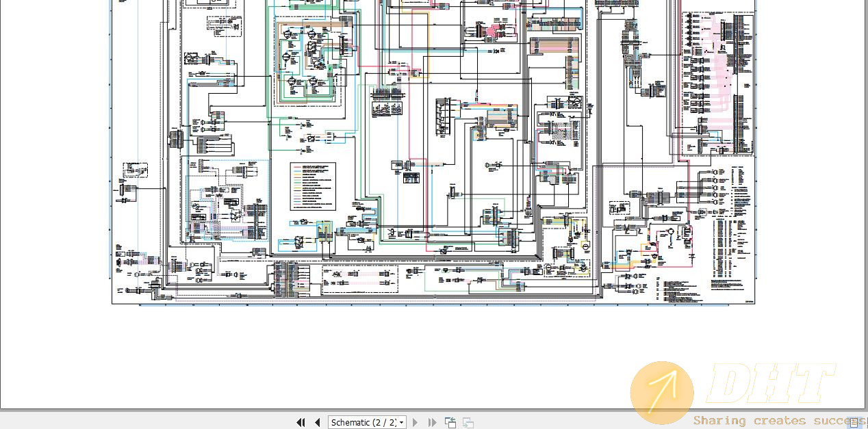
Task: Skip to the last schematic page
Action: click(x=431, y=422)
